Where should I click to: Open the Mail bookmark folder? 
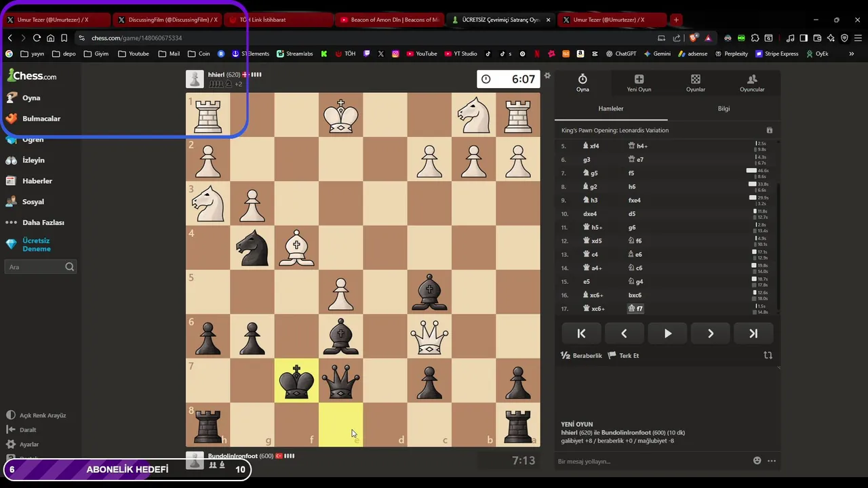(169, 54)
